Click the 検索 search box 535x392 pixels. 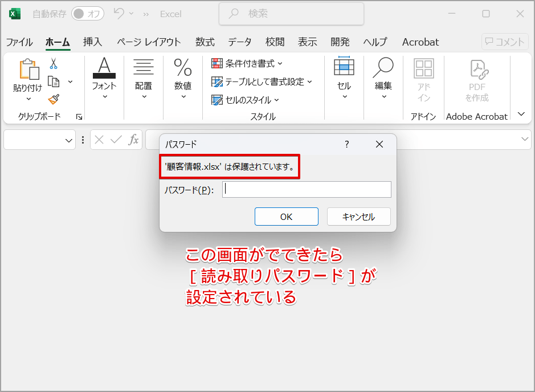tap(291, 14)
